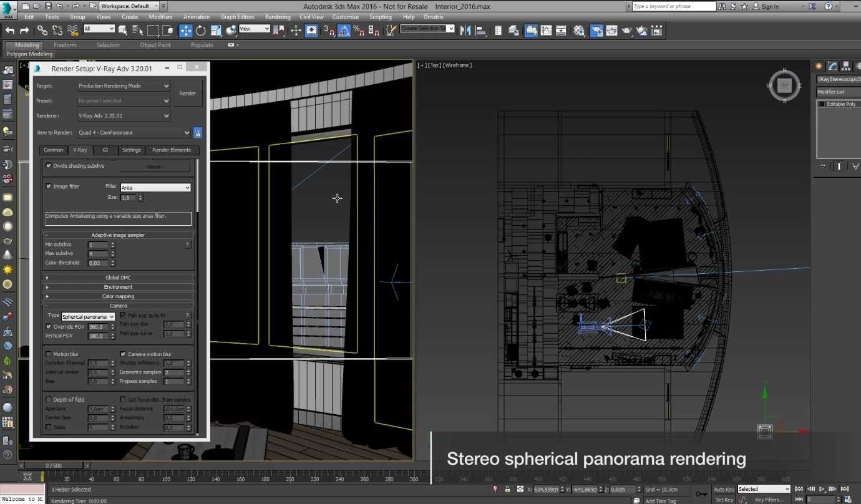The width and height of the screenshot is (861, 504).
Task: Click the Redo arrow in the main toolbar
Action: 25,30
